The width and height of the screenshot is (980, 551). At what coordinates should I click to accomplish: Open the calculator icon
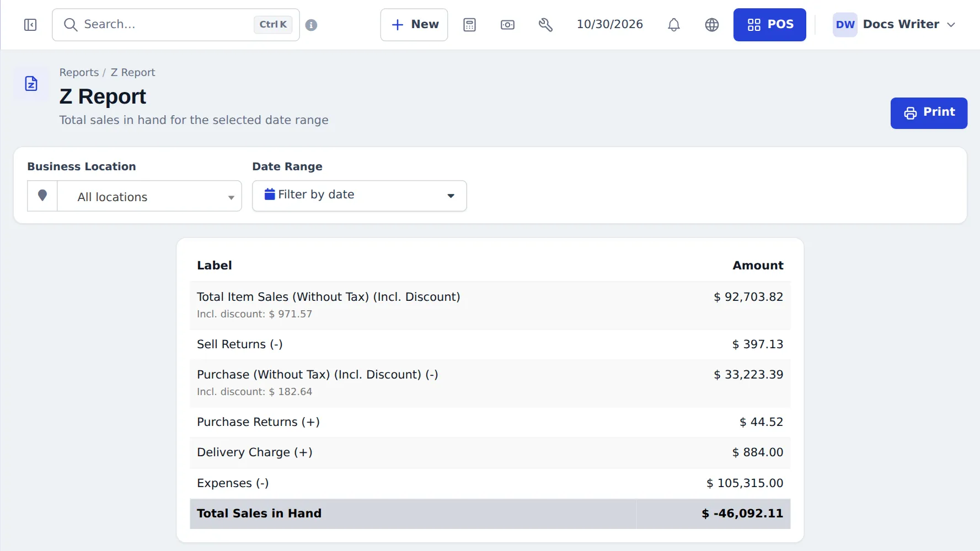(x=469, y=25)
